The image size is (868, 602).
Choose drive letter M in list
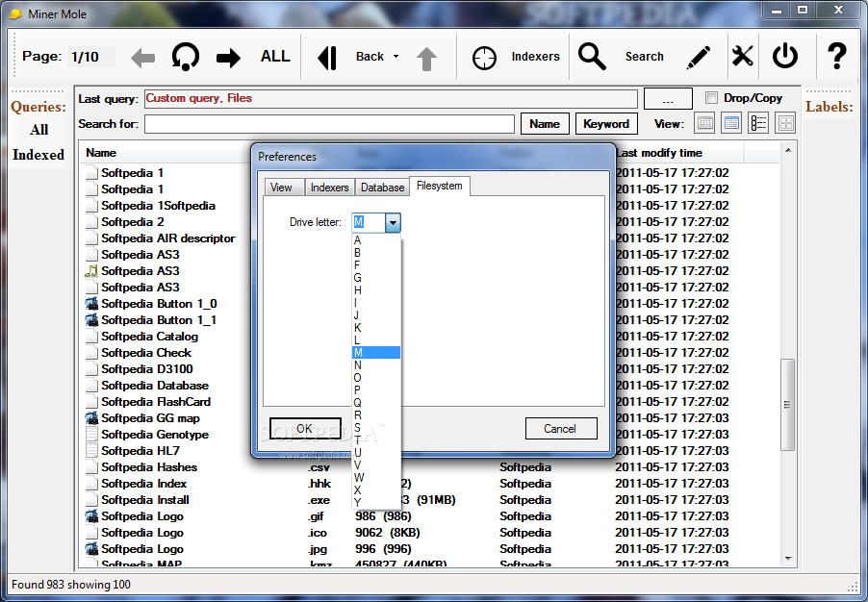[376, 353]
